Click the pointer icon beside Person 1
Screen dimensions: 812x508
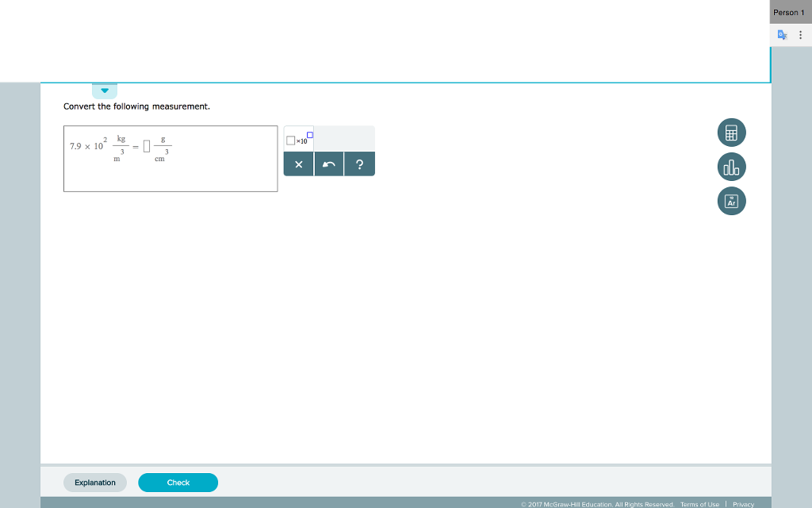[x=781, y=34]
